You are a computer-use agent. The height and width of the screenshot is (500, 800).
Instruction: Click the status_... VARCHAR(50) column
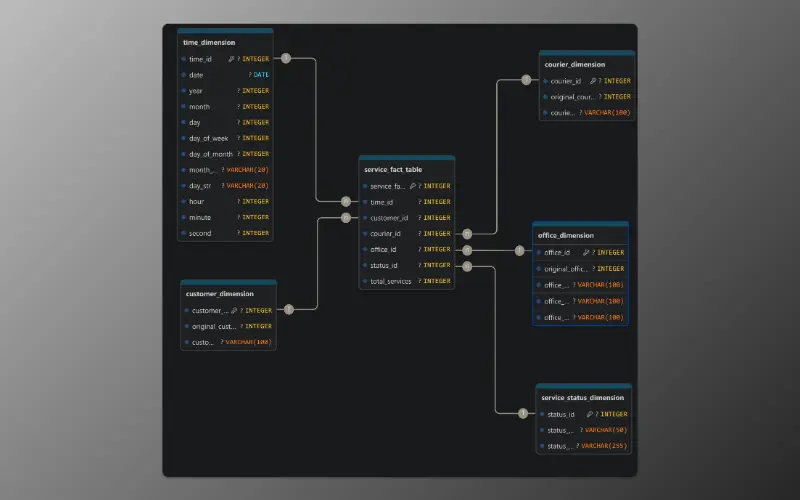pyautogui.click(x=584, y=430)
